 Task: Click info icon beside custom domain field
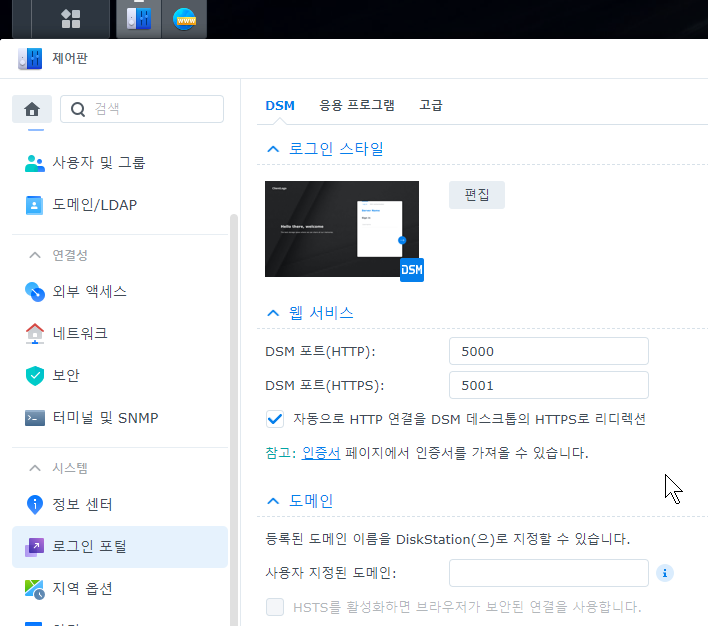click(x=665, y=573)
